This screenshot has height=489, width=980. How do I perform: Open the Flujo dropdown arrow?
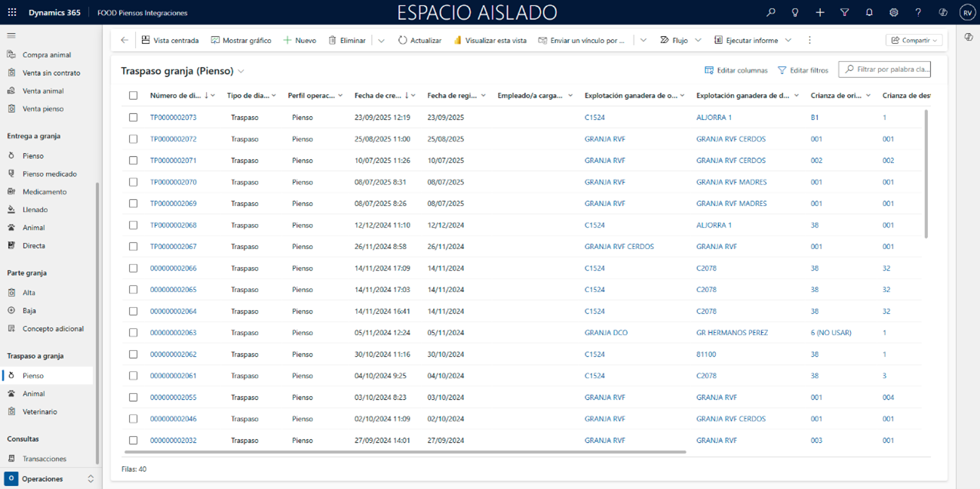[698, 40]
